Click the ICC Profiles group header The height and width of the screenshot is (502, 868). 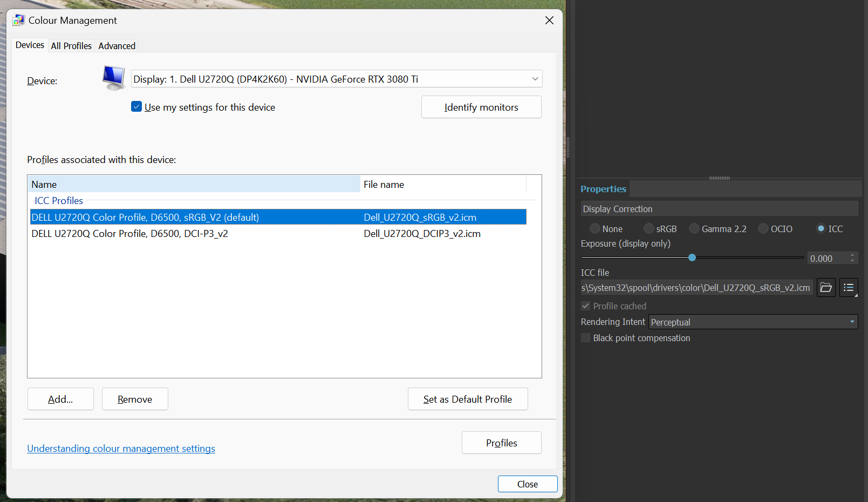(59, 200)
